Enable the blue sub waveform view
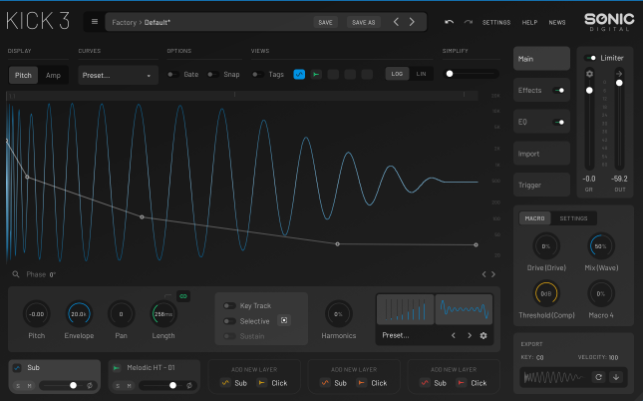This screenshot has width=643, height=401. pos(299,74)
